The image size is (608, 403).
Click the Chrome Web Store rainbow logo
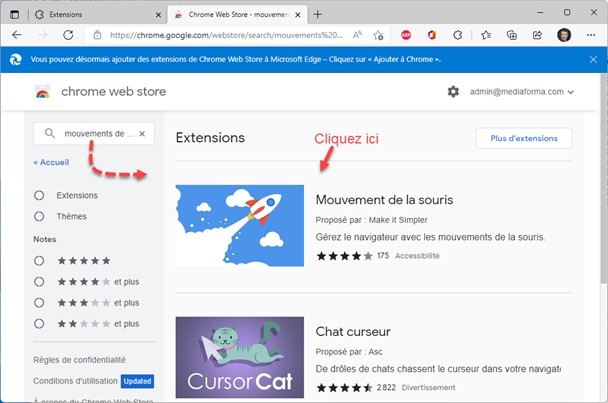point(42,92)
